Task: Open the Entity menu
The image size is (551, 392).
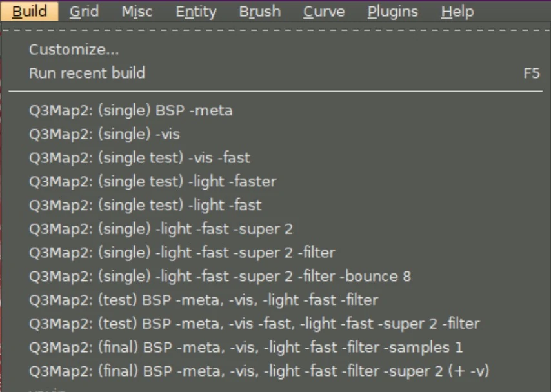Action: (196, 12)
